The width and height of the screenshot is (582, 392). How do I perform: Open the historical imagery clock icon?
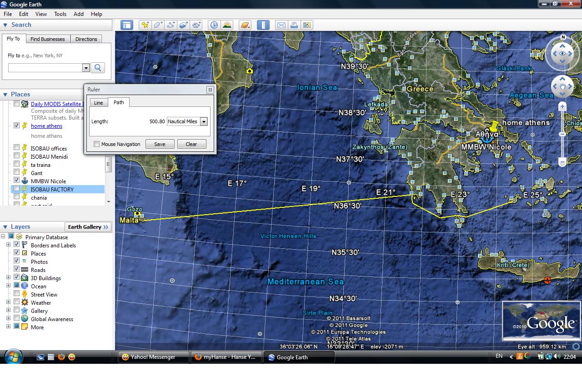tap(214, 25)
